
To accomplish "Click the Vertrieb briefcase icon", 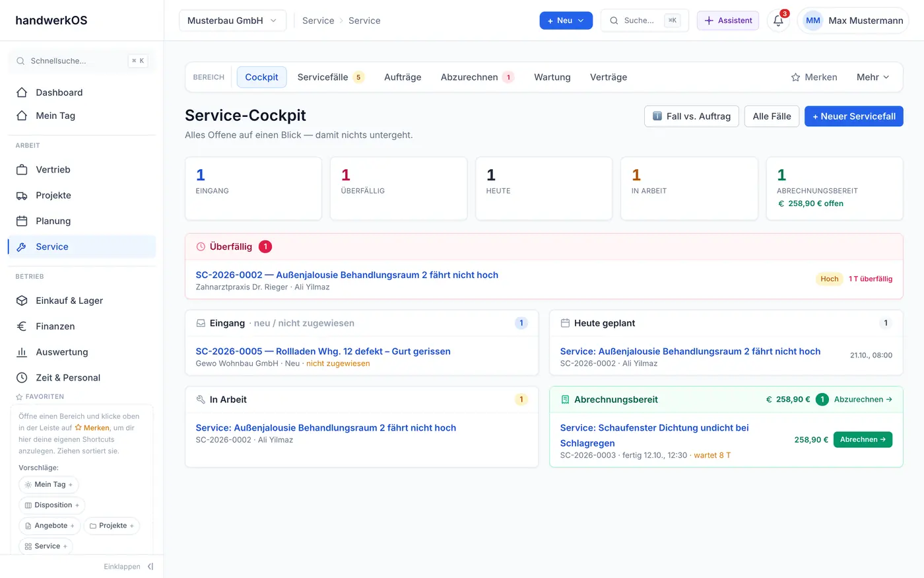I will coord(22,170).
